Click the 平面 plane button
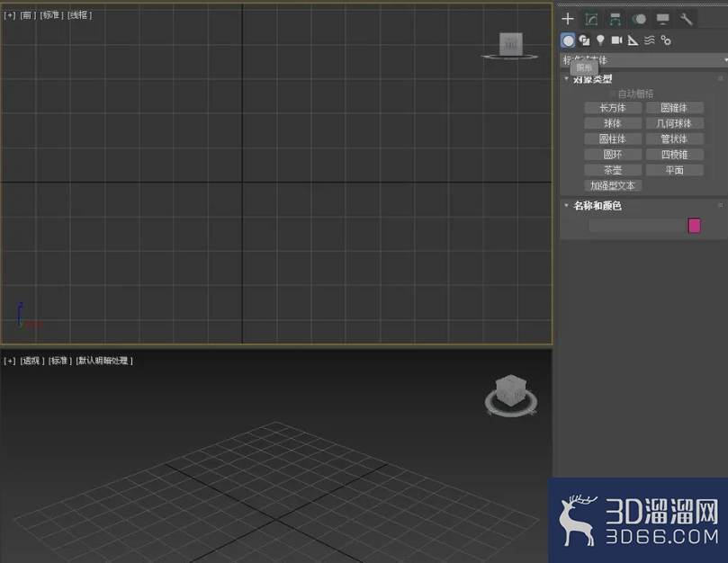Viewport: 728px width, 563px height. pyautogui.click(x=674, y=170)
